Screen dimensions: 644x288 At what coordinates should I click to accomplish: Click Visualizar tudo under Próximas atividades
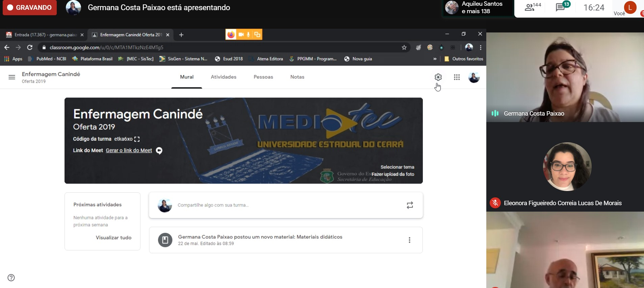(x=113, y=238)
